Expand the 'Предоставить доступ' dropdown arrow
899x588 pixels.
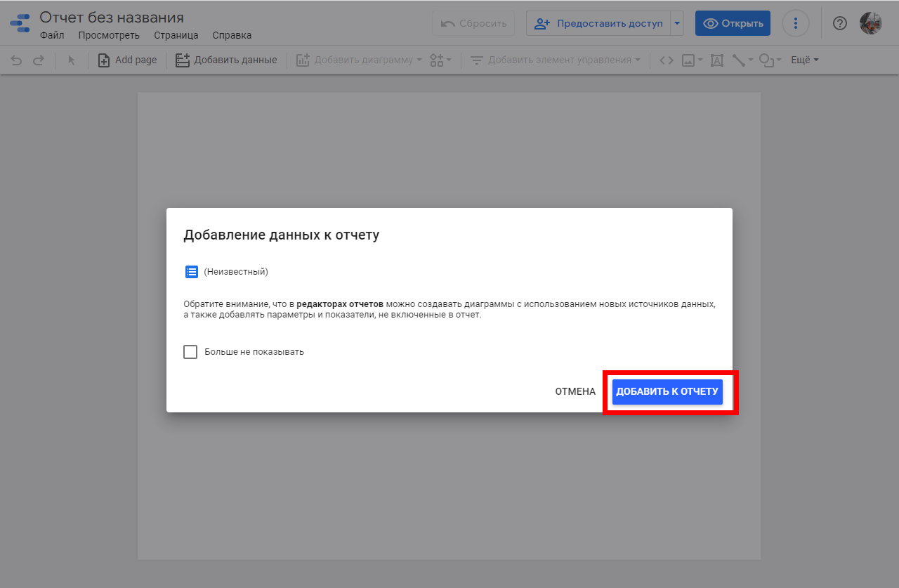pyautogui.click(x=677, y=23)
